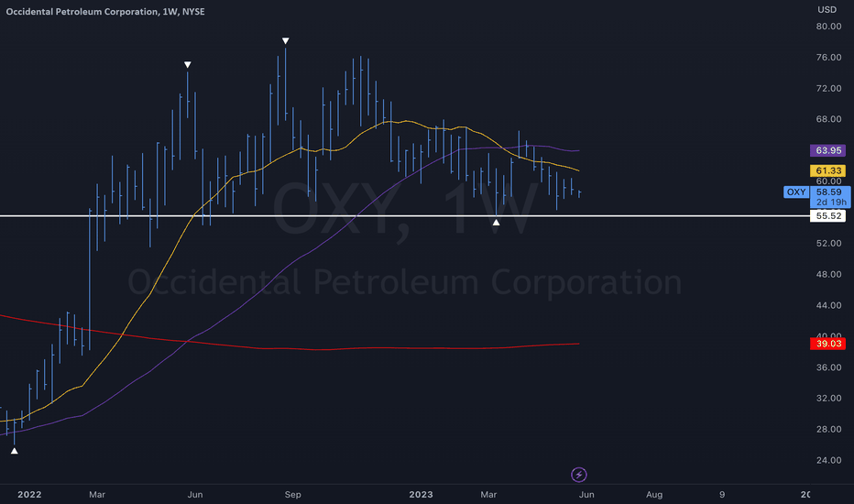Select the white 55.52 horizontal line label
Image resolution: width=854 pixels, height=504 pixels.
(x=827, y=215)
